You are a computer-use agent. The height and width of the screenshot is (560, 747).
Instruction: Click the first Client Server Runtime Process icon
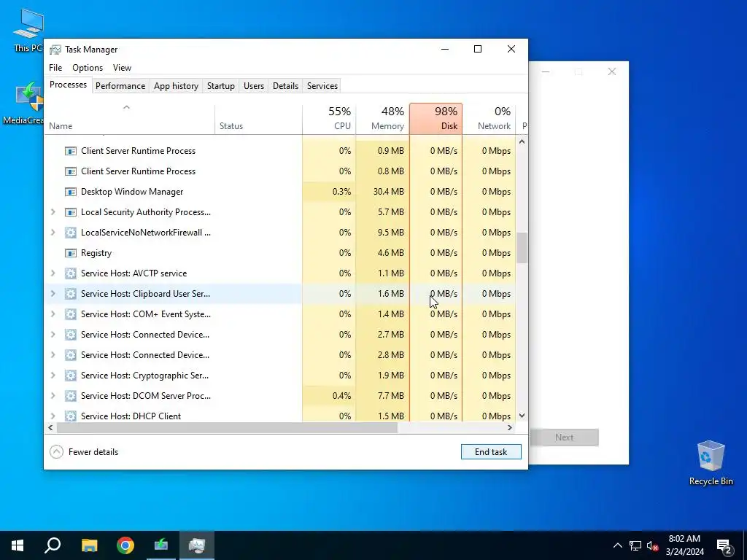(x=71, y=151)
